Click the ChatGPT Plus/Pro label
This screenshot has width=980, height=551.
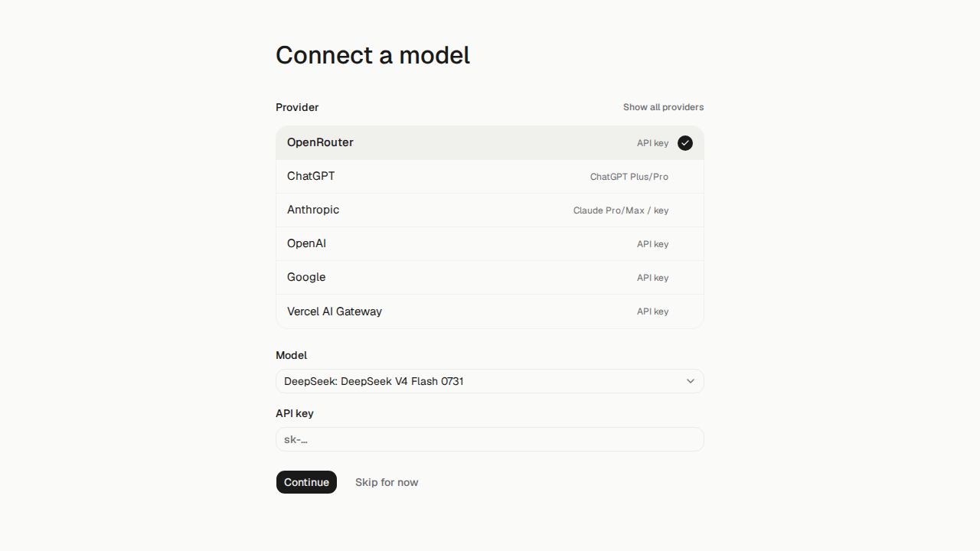[x=629, y=177]
